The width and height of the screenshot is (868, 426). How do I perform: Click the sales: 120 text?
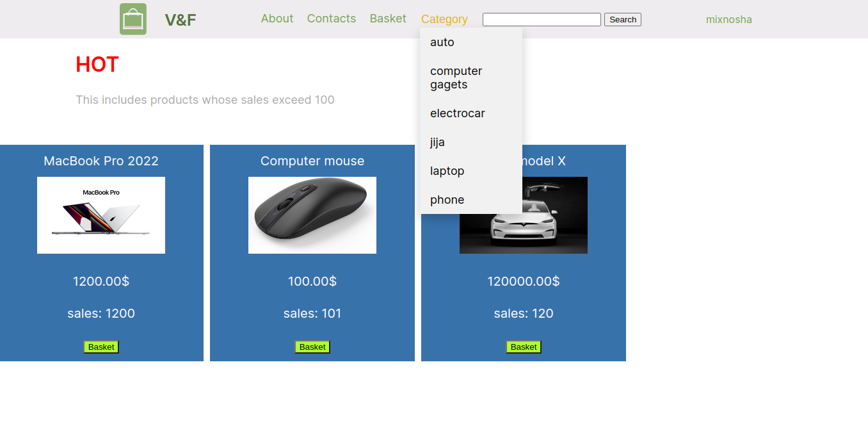[524, 313]
